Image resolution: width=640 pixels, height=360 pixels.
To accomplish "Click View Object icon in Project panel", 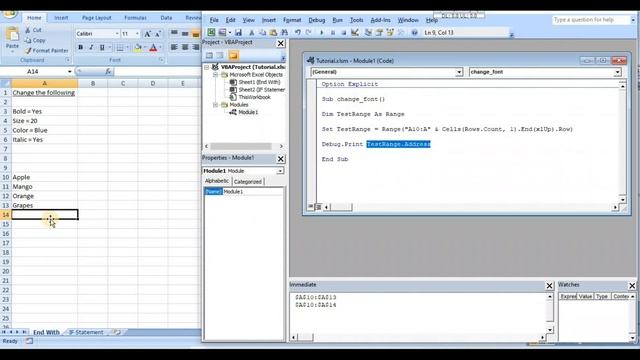I will point(220,55).
